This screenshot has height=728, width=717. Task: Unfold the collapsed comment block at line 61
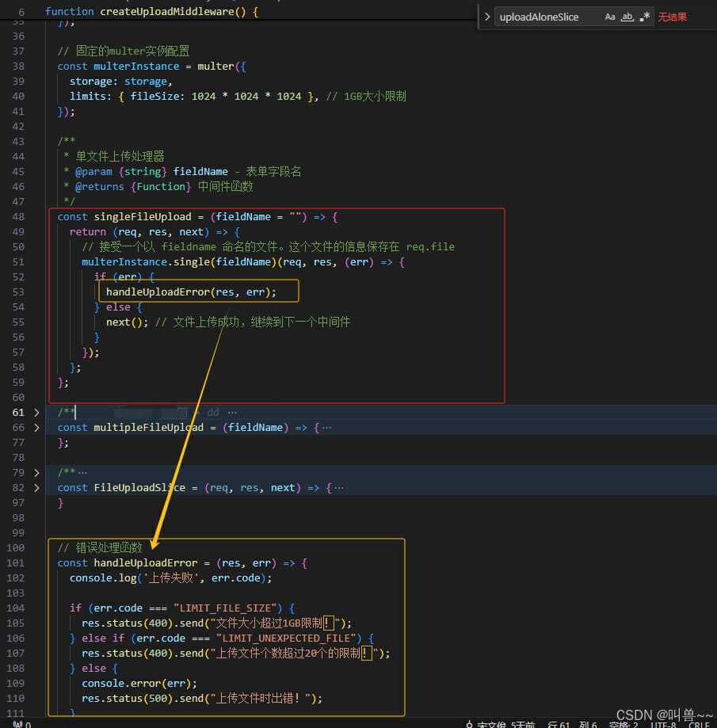tap(36, 412)
